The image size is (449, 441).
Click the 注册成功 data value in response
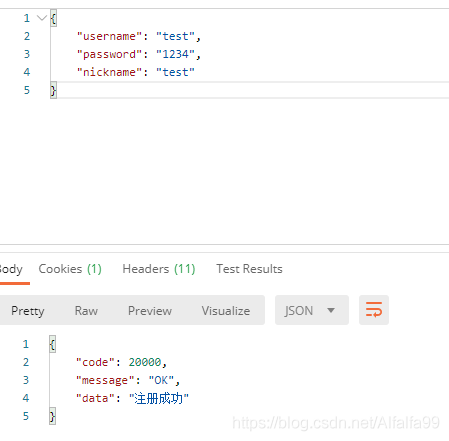[159, 398]
